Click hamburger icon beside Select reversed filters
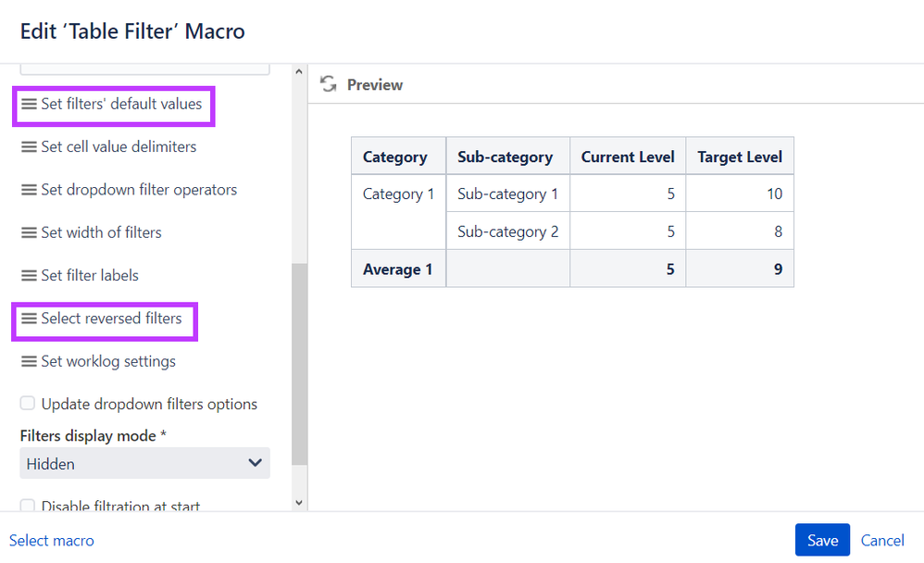Screen dimensions: 924x563 coord(30,319)
